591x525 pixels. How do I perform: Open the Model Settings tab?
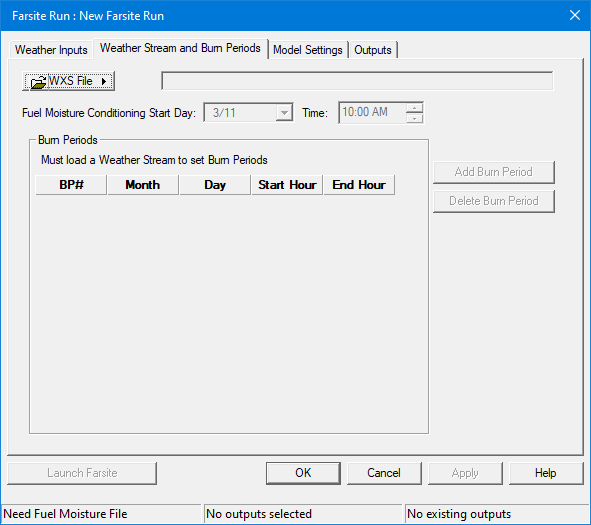click(308, 50)
